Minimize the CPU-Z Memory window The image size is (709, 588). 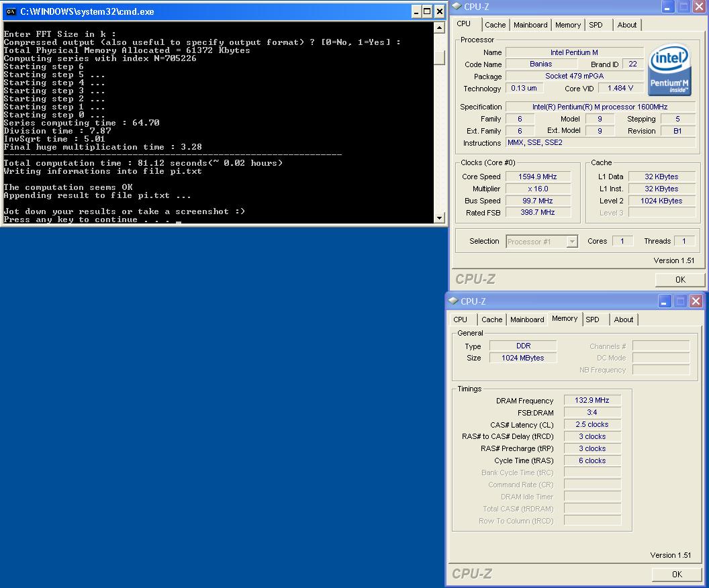pyautogui.click(x=664, y=301)
